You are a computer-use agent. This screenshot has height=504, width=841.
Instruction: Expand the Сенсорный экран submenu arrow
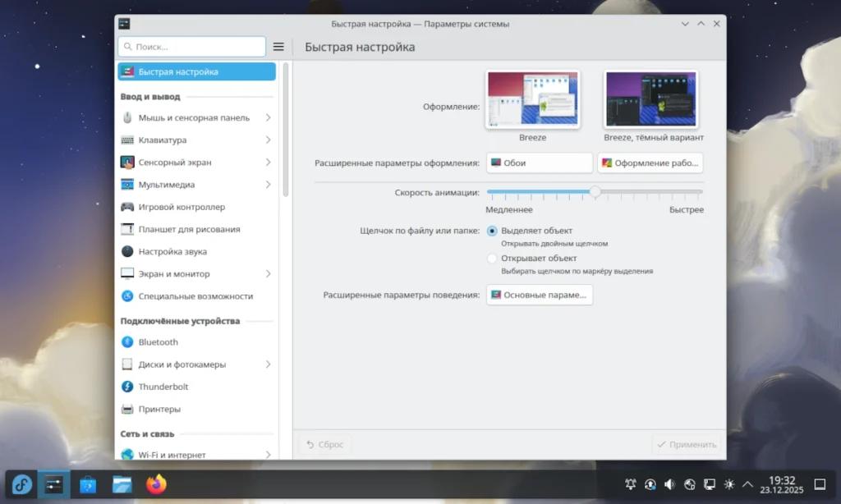pos(269,162)
